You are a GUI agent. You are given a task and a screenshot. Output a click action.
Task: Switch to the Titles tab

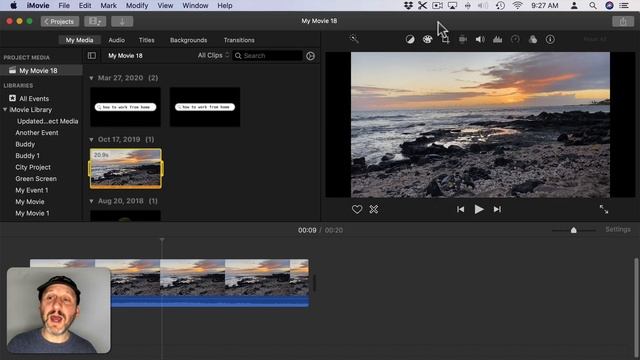click(x=147, y=40)
